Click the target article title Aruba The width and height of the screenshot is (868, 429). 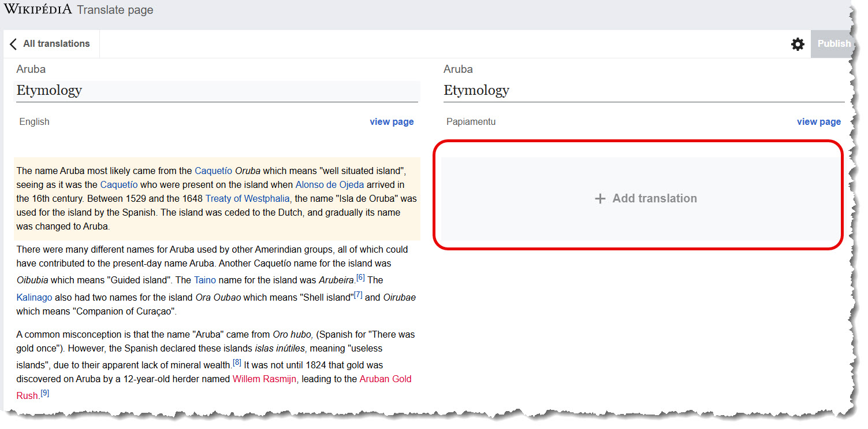459,69
